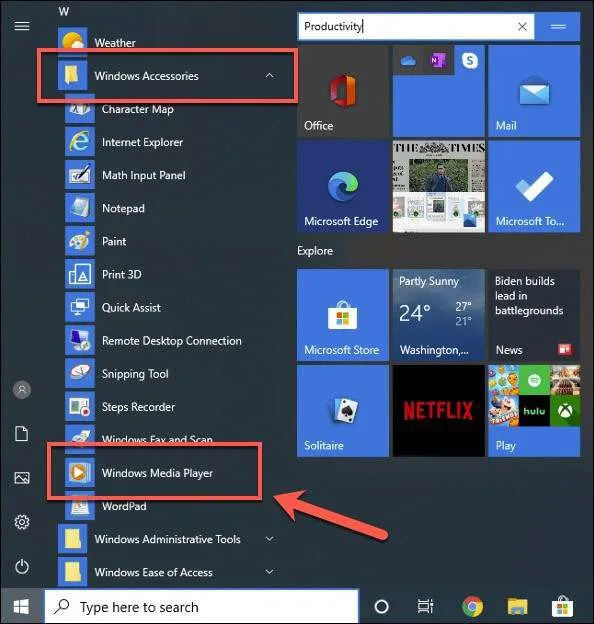Viewport: 594px width, 624px height.
Task: Click the Steps Recorder label
Action: coord(138,407)
